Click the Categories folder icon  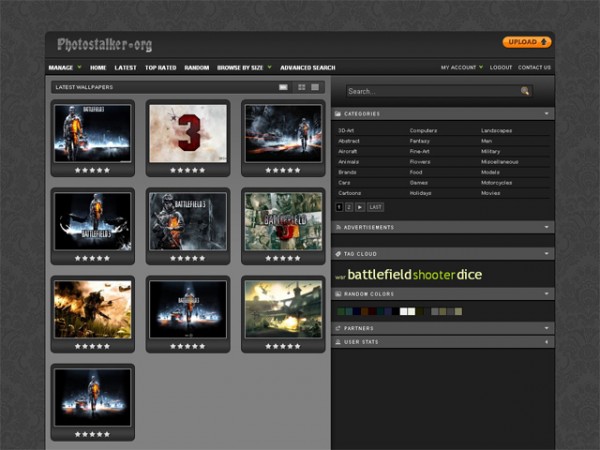pyautogui.click(x=339, y=114)
